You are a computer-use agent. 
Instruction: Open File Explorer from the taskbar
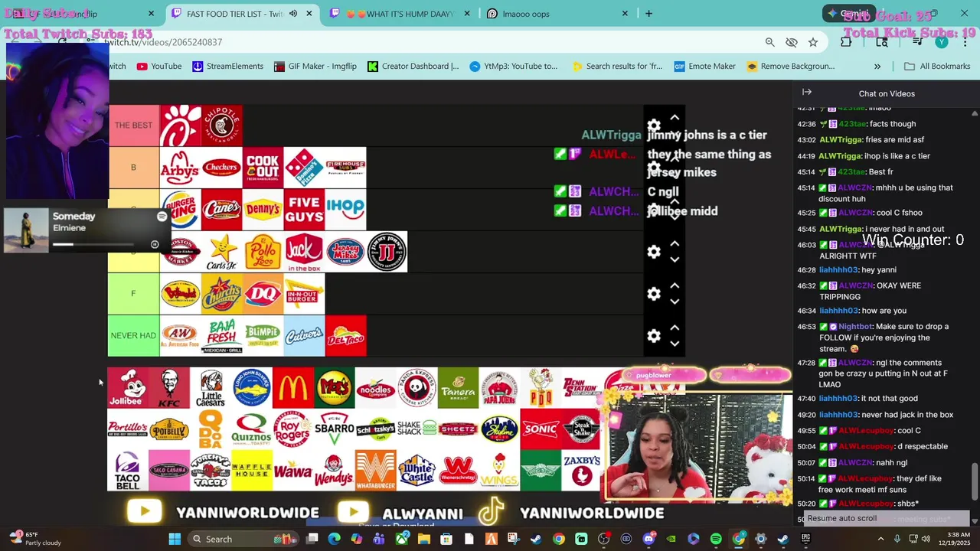[423, 539]
